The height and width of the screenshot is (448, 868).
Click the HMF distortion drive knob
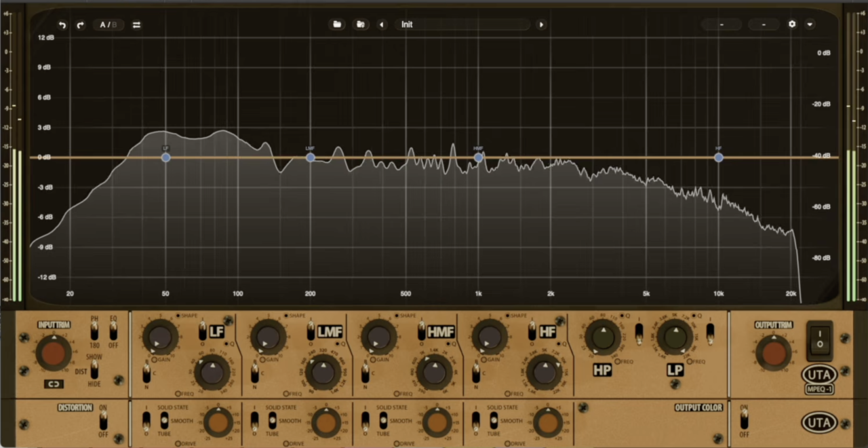pos(437,422)
